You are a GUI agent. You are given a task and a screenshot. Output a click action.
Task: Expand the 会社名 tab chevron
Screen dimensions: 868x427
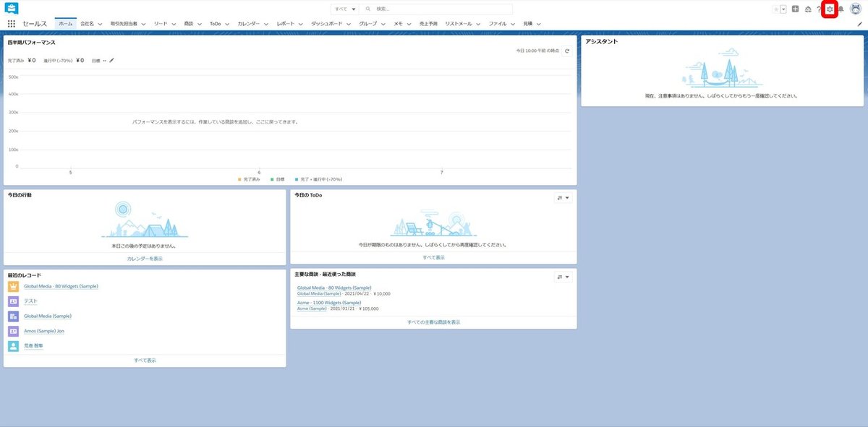click(101, 24)
